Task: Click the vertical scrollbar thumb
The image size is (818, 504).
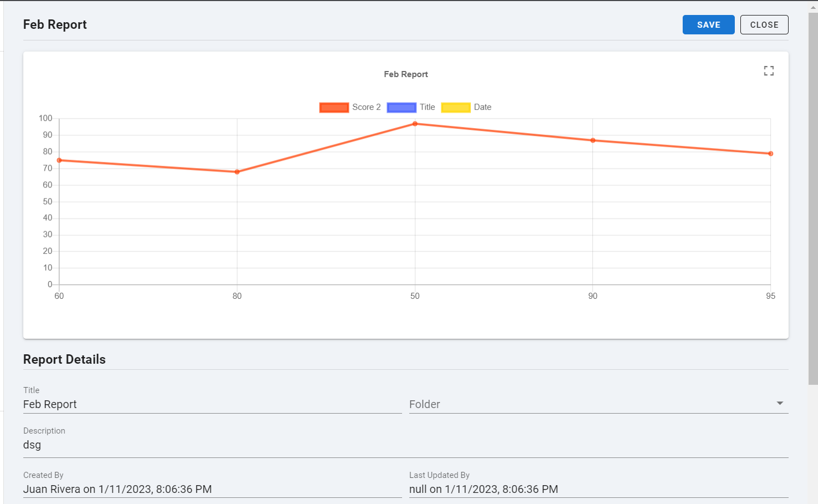Action: pyautogui.click(x=813, y=198)
